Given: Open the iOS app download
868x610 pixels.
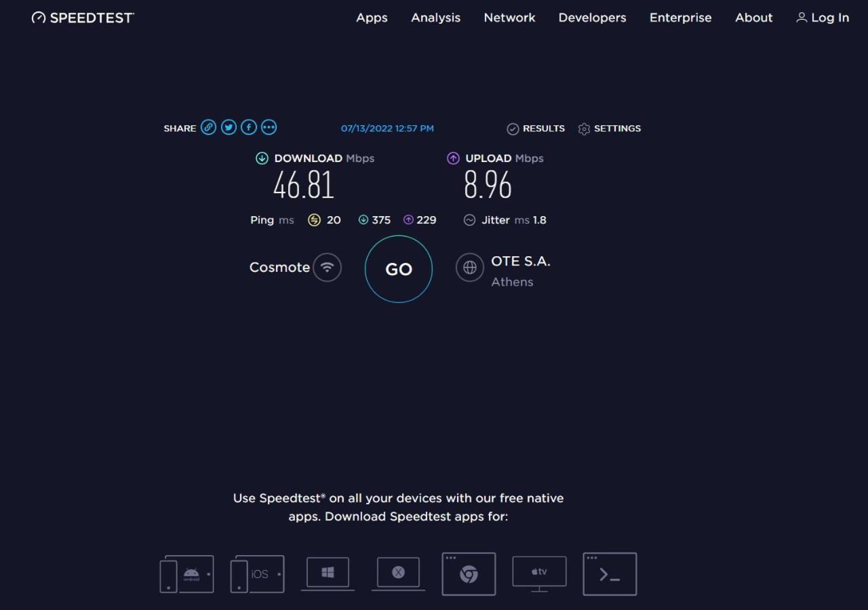Looking at the screenshot, I should [x=258, y=574].
